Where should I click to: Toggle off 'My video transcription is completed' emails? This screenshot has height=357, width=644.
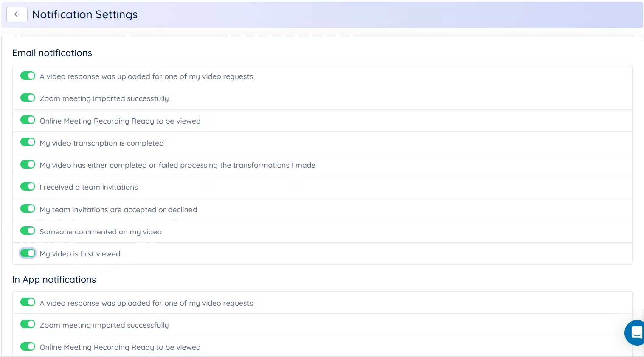click(x=28, y=142)
